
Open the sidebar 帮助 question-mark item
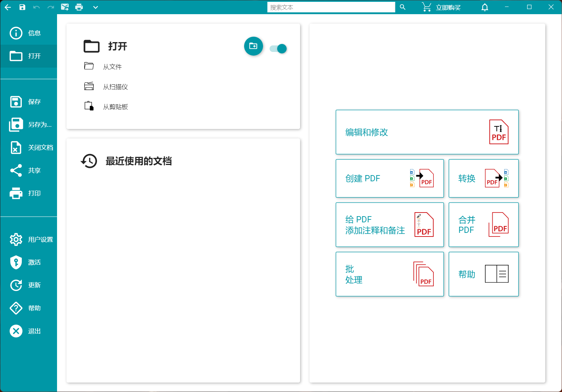point(29,308)
